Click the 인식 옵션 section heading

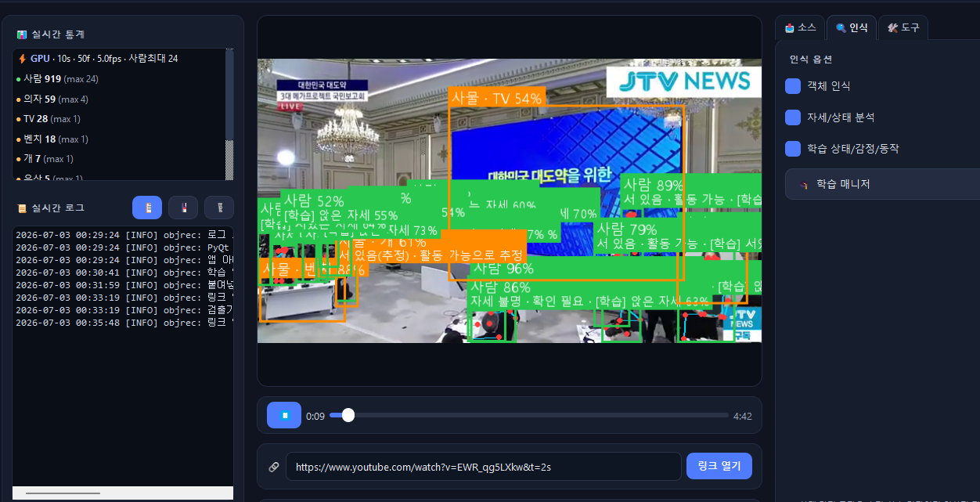[x=811, y=60]
